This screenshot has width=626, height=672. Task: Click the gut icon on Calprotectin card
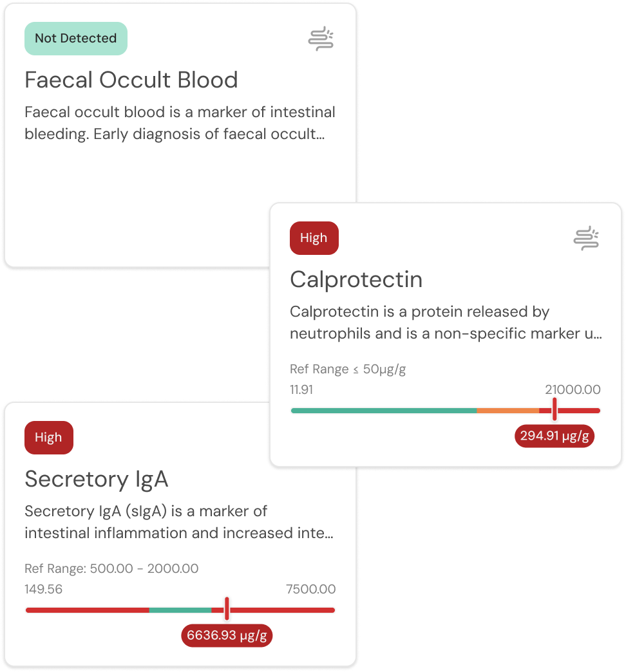point(586,239)
